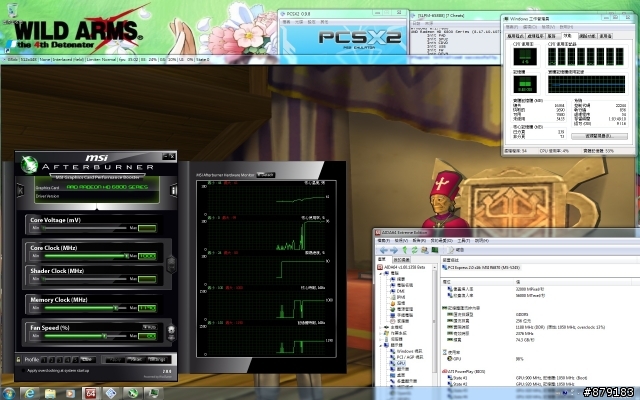Open the Afterburner info side button
This screenshot has height=400, width=640.
tap(173, 191)
